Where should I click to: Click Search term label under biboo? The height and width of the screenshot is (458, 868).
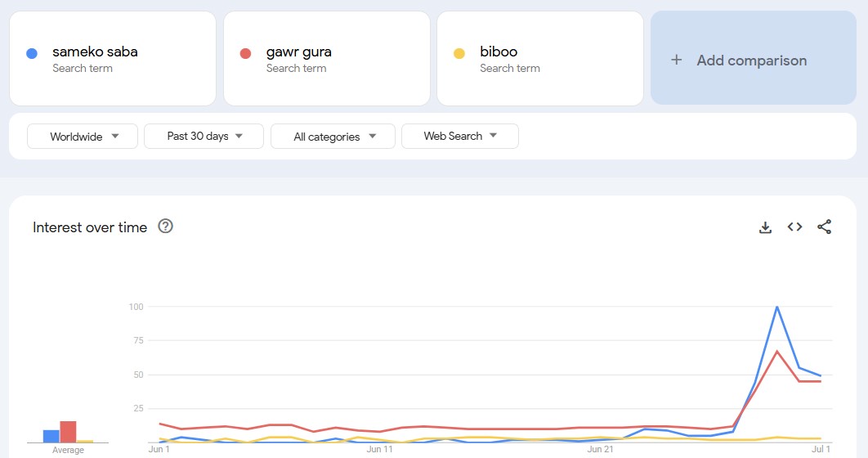pos(510,68)
